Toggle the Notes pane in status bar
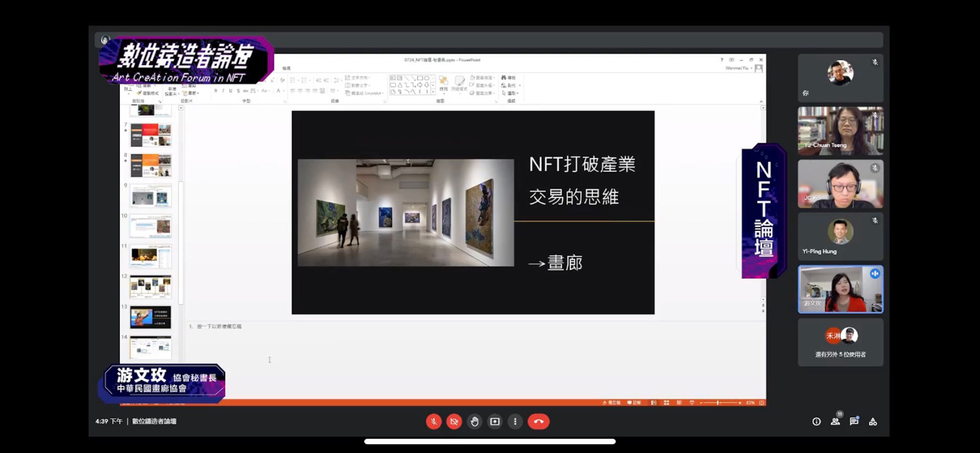Screen dimensions: 980x453 click(x=611, y=402)
